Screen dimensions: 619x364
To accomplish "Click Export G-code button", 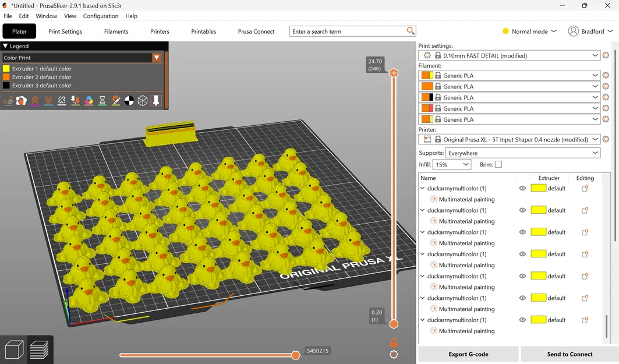I will [468, 354].
